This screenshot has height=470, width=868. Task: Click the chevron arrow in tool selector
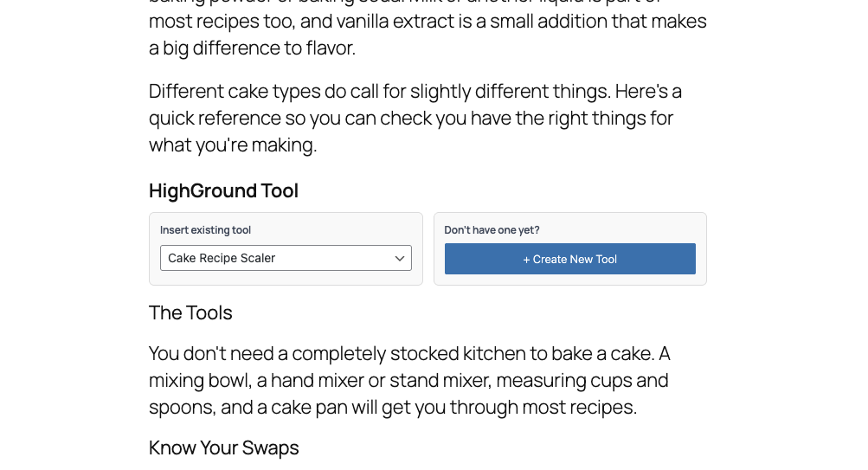400,258
